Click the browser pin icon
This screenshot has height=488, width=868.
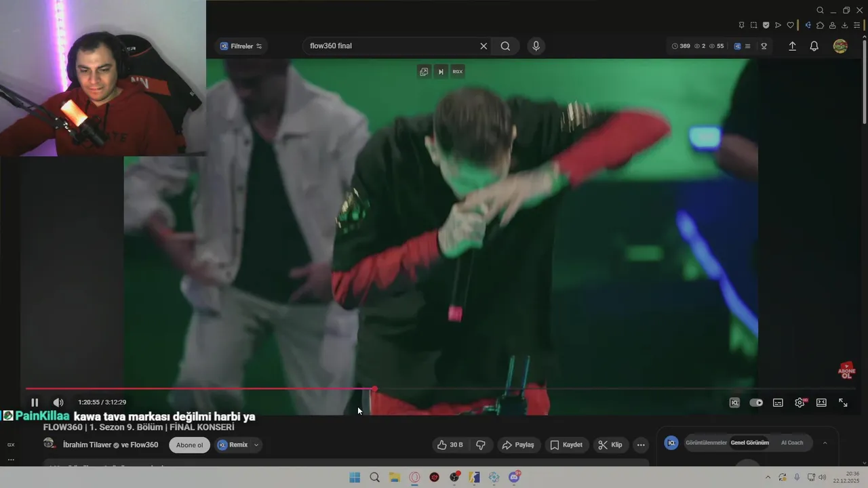point(741,25)
